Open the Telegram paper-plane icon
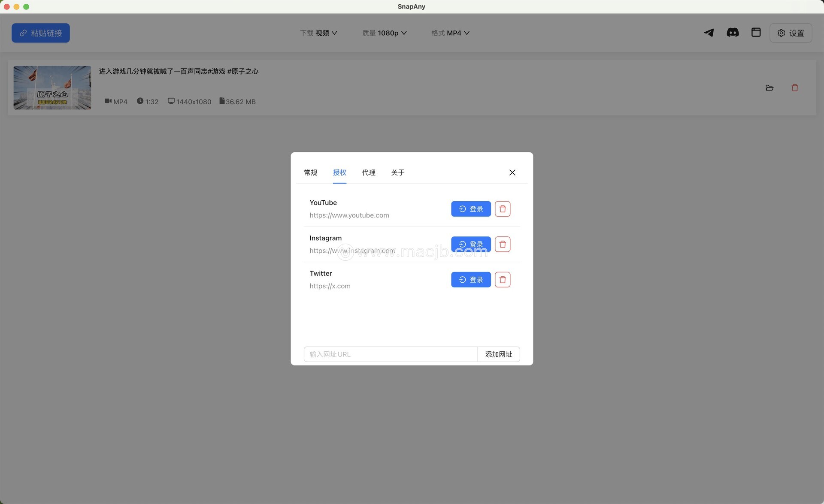This screenshot has height=504, width=824. pos(709,33)
